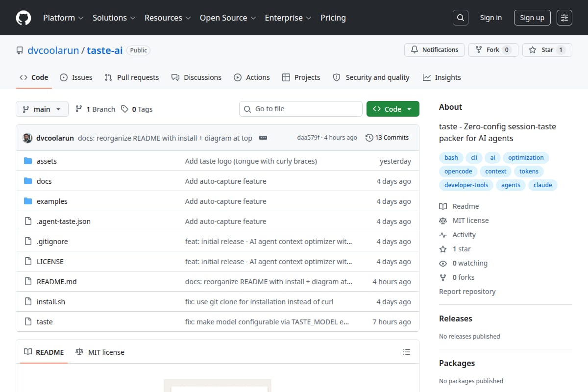Click the file icon beside taste
Image resolution: width=588 pixels, height=392 pixels.
pos(28,322)
